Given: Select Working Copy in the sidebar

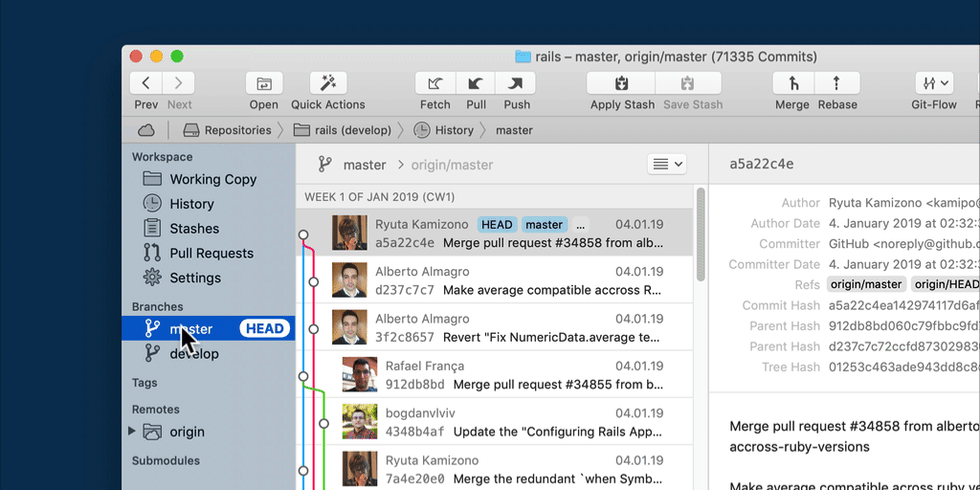Looking at the screenshot, I should [x=212, y=179].
